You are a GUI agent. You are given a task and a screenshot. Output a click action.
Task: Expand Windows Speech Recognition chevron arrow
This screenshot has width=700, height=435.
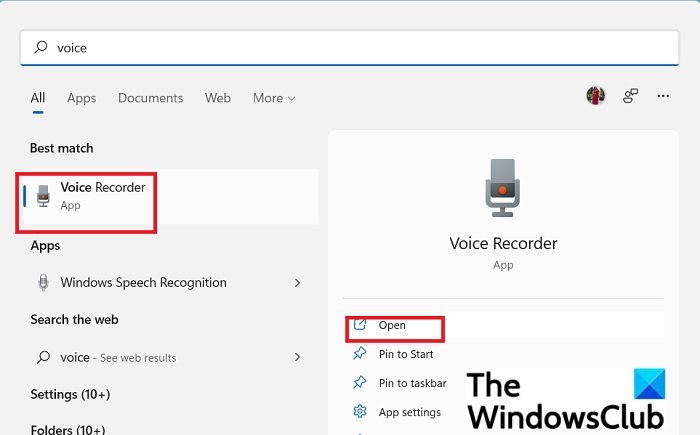tap(297, 283)
